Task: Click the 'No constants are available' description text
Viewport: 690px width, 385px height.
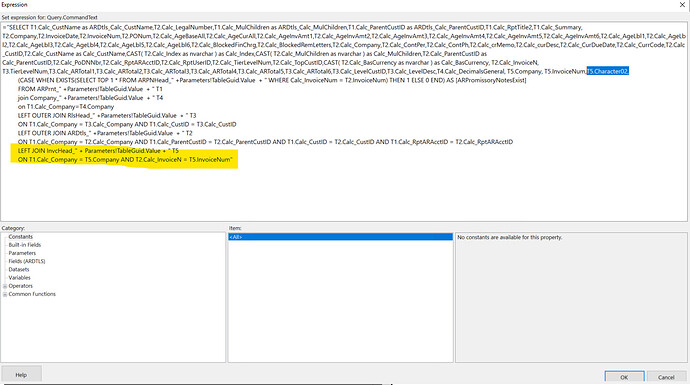Action: [x=510, y=237]
